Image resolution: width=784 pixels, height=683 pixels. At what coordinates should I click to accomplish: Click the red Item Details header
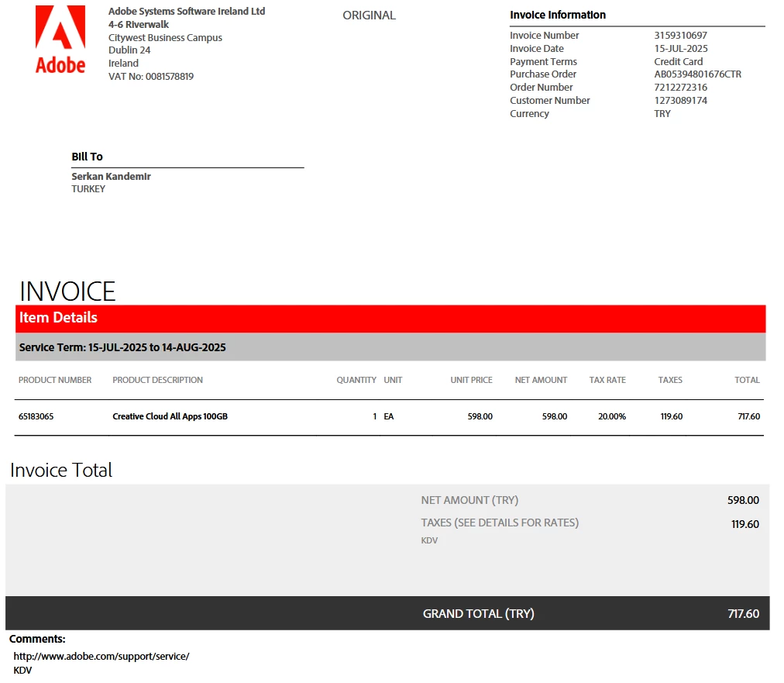390,319
